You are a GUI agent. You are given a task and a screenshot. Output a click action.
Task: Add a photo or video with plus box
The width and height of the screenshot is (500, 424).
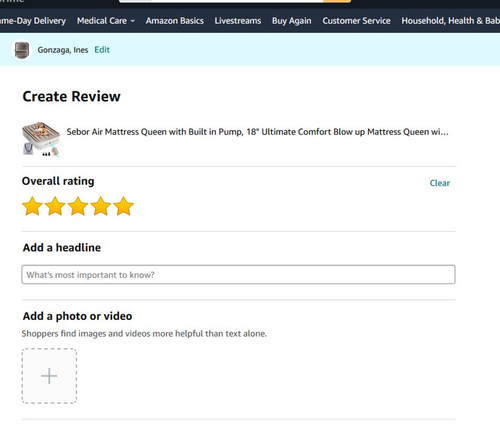[x=49, y=376]
